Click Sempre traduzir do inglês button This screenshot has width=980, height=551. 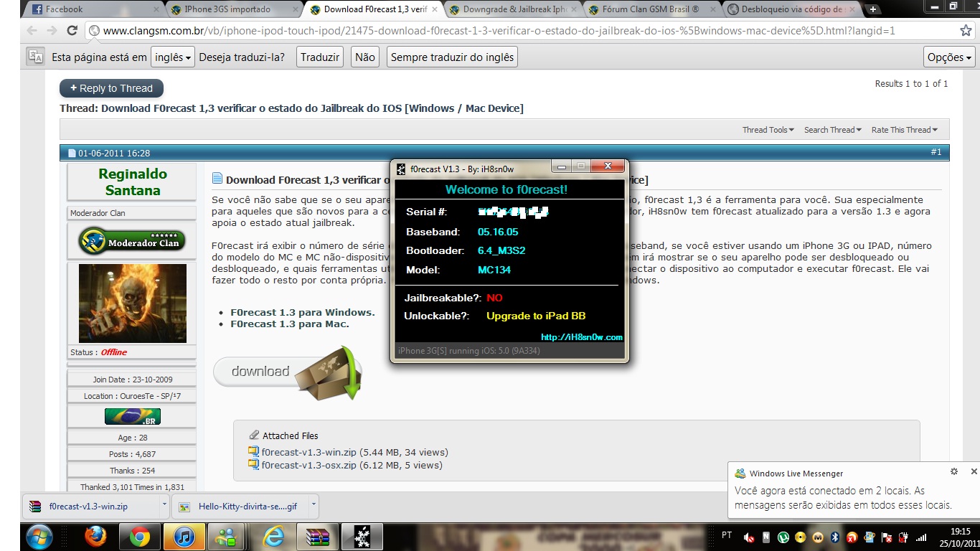[452, 57]
